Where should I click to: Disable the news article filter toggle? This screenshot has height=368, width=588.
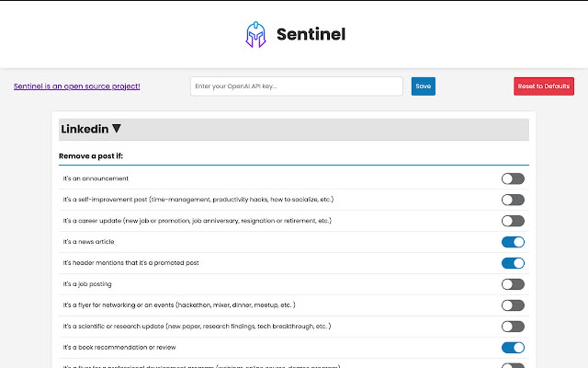[512, 242]
